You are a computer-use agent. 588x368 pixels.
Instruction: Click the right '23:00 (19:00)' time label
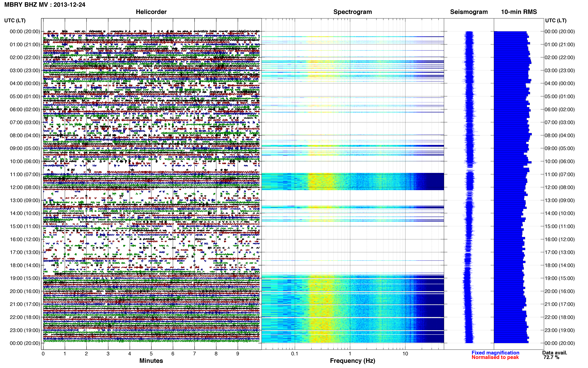coord(560,330)
